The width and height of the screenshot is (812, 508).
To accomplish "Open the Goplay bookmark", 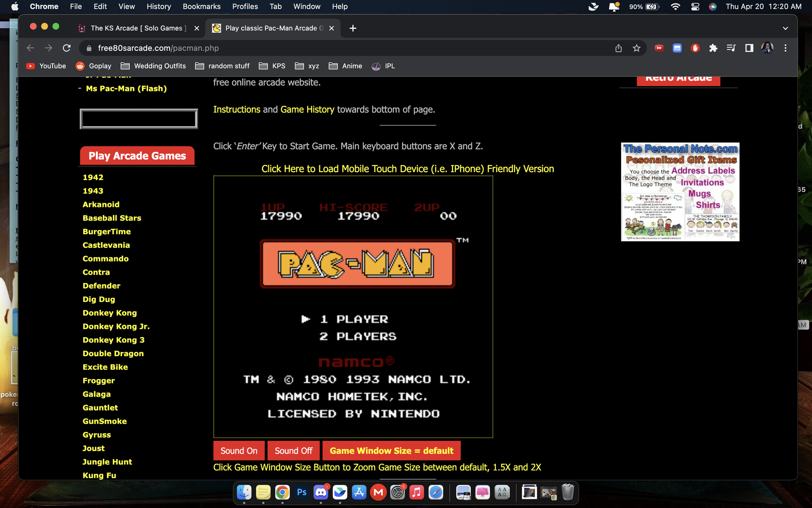I will (x=94, y=66).
